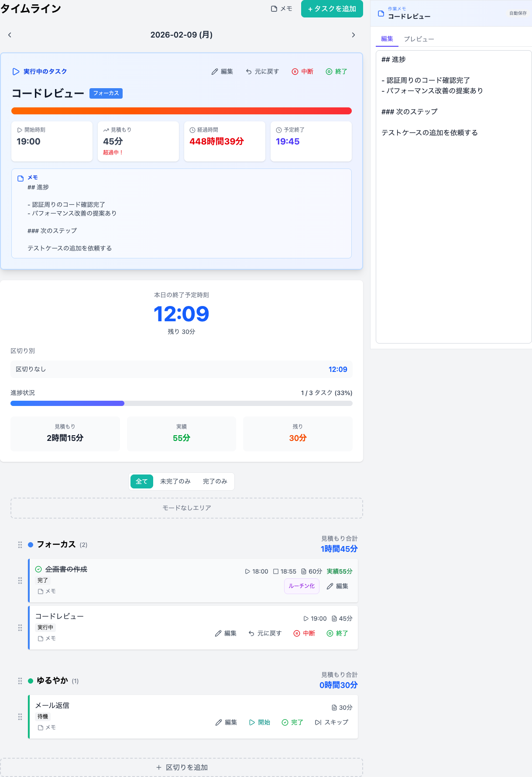Screen dimensions: 532x777
Task: Click the 開始時刻 19:00 card
Action: (x=52, y=141)
